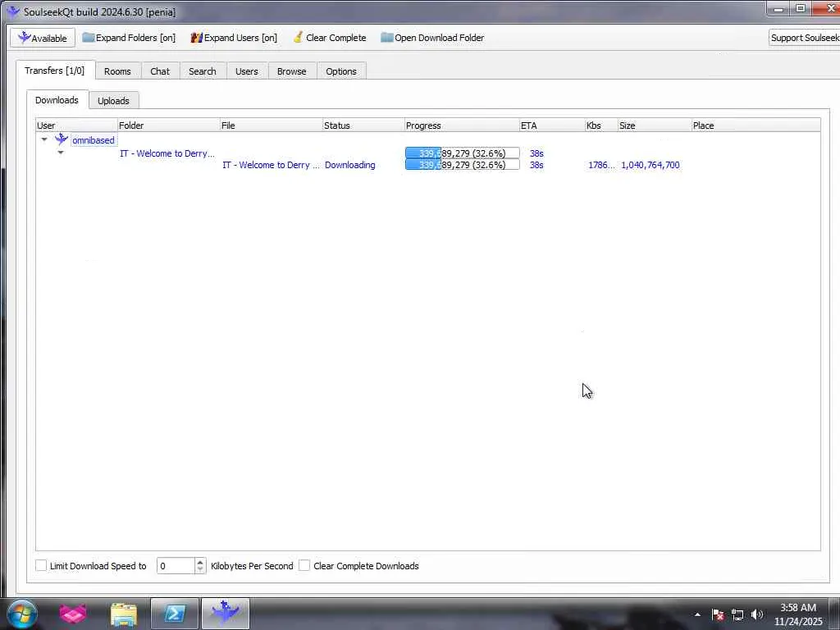Viewport: 840px width, 630px height.
Task: Open Download Folder from toolbar
Action: (x=432, y=38)
